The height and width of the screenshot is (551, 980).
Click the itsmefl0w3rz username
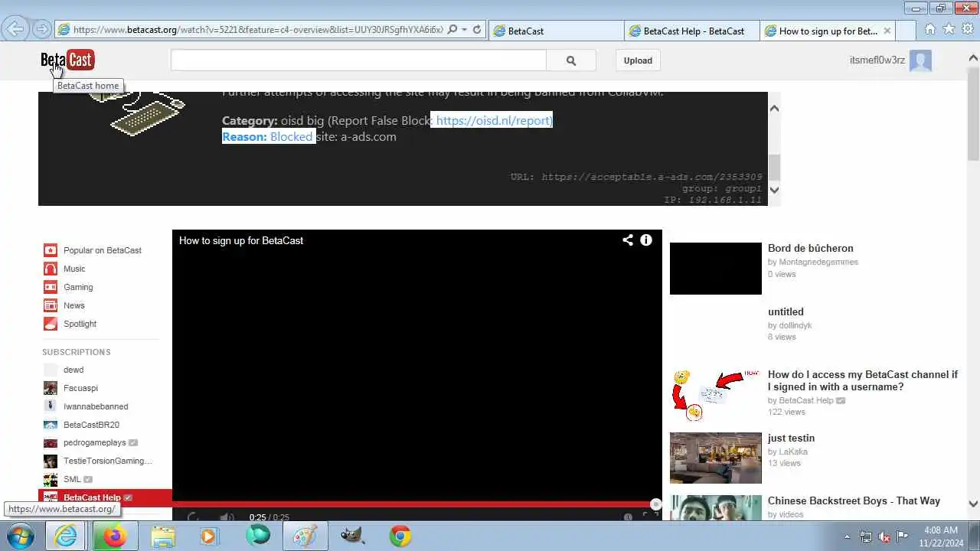(x=877, y=60)
